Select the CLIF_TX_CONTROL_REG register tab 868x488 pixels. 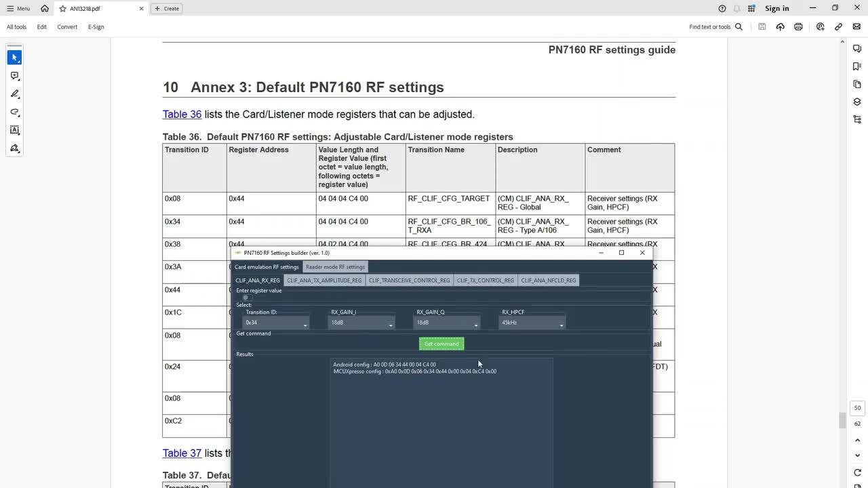[486, 280]
